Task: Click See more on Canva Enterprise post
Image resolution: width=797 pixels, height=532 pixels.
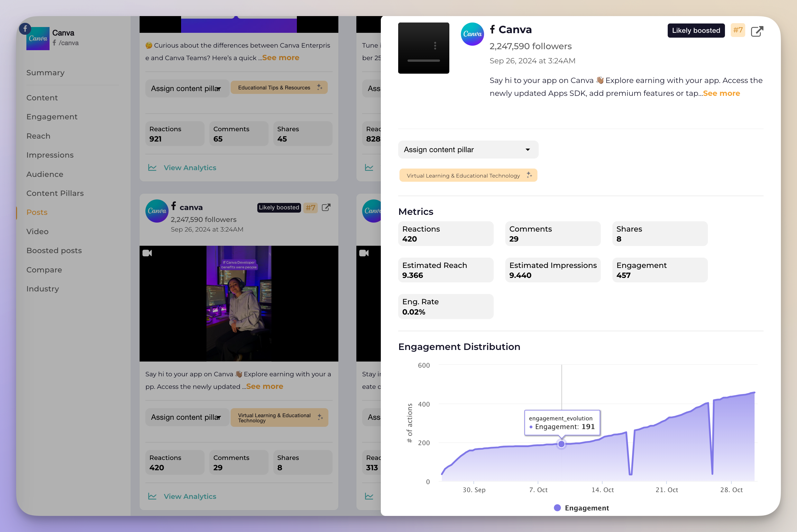Action: click(280, 58)
